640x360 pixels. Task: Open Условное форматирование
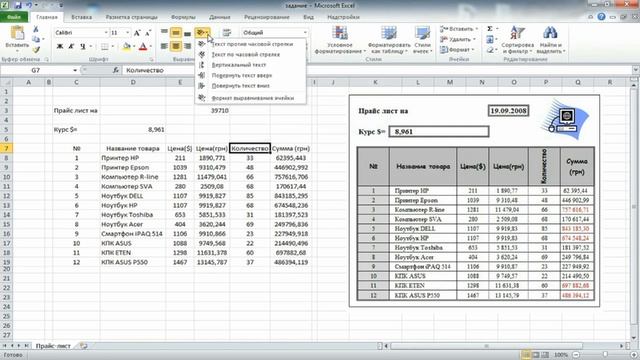pyautogui.click(x=340, y=39)
